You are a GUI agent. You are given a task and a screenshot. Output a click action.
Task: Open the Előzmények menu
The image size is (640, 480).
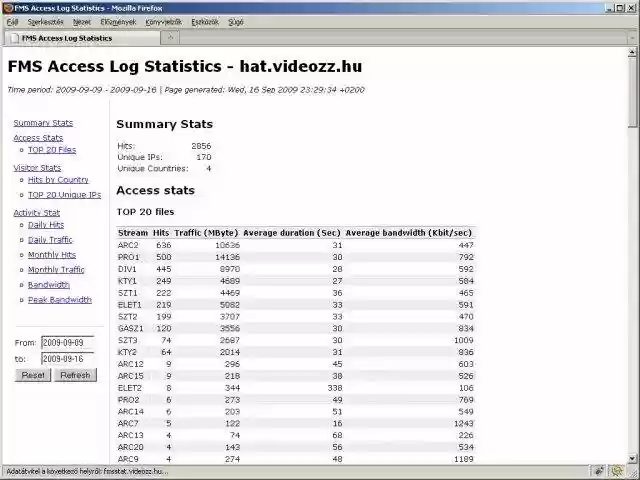tap(118, 22)
